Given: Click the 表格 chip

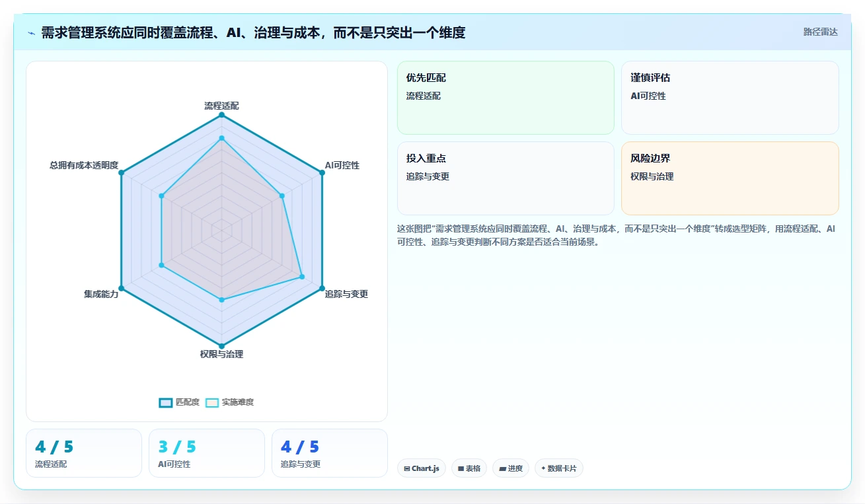Looking at the screenshot, I should pyautogui.click(x=469, y=468).
